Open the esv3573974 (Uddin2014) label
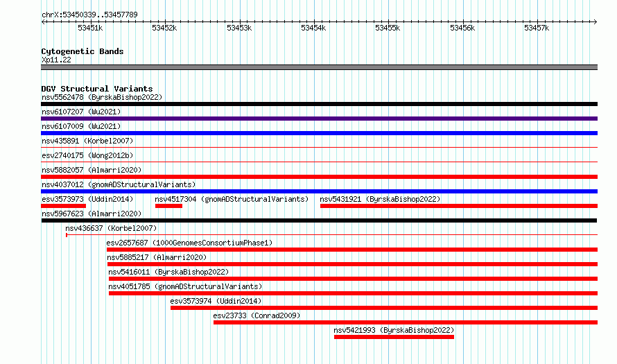 coord(216,301)
